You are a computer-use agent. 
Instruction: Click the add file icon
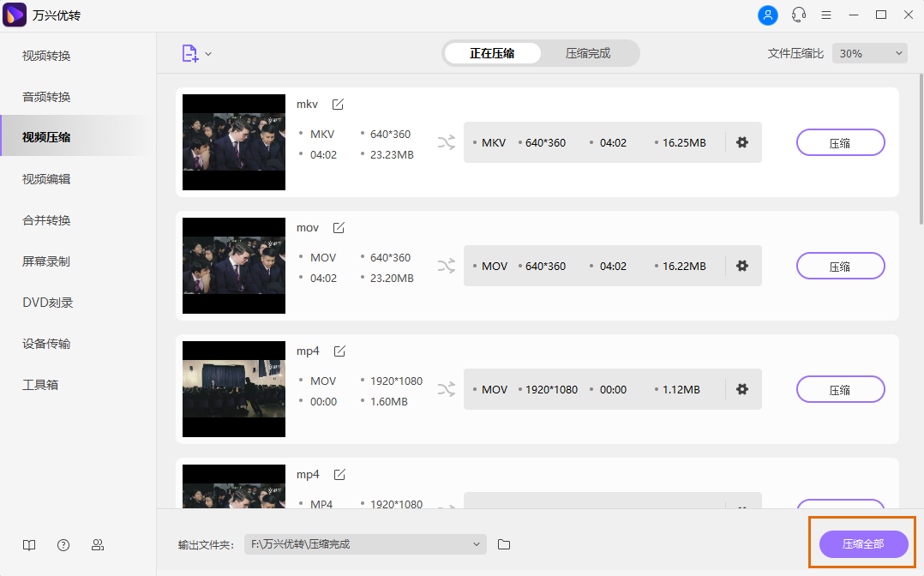point(189,53)
